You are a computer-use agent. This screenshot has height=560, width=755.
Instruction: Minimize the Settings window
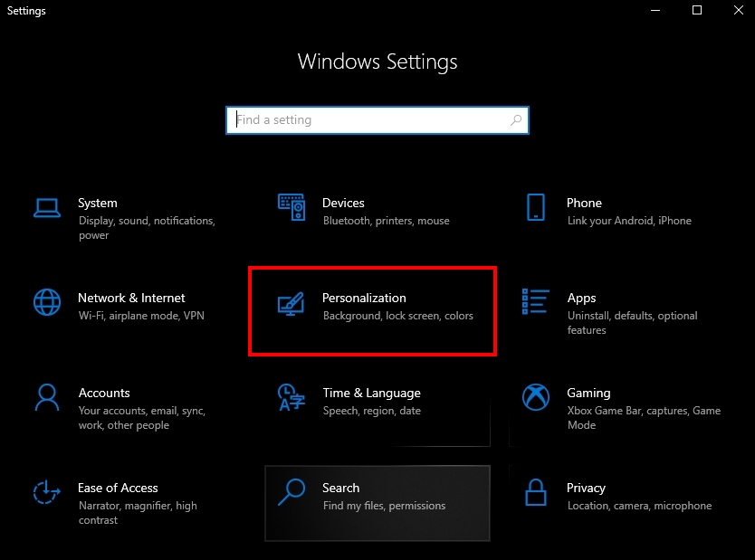tap(655, 10)
